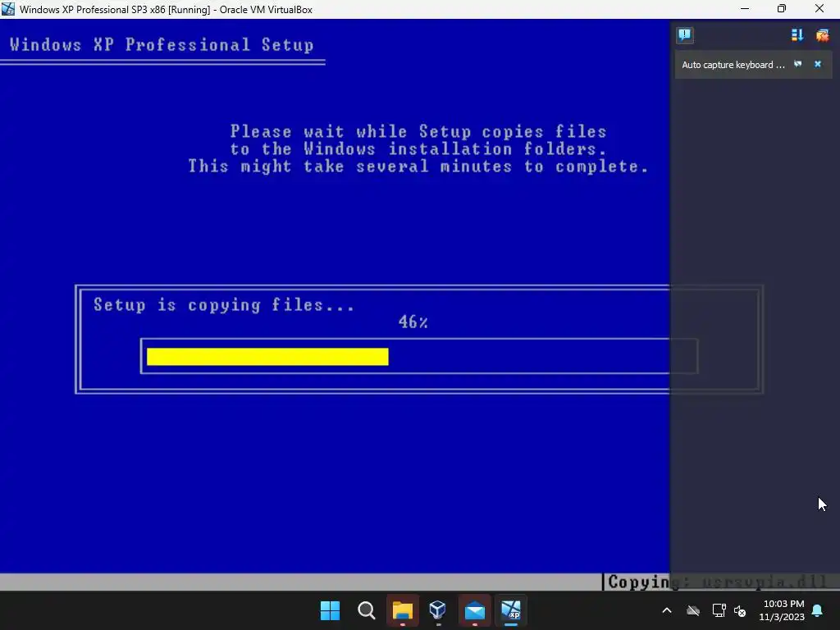The height and width of the screenshot is (630, 840).
Task: Open taskbar Search
Action: tap(367, 610)
